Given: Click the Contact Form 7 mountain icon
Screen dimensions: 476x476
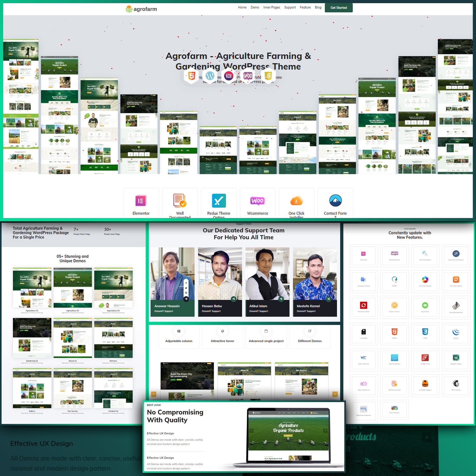Looking at the screenshot, I should coord(335,201).
